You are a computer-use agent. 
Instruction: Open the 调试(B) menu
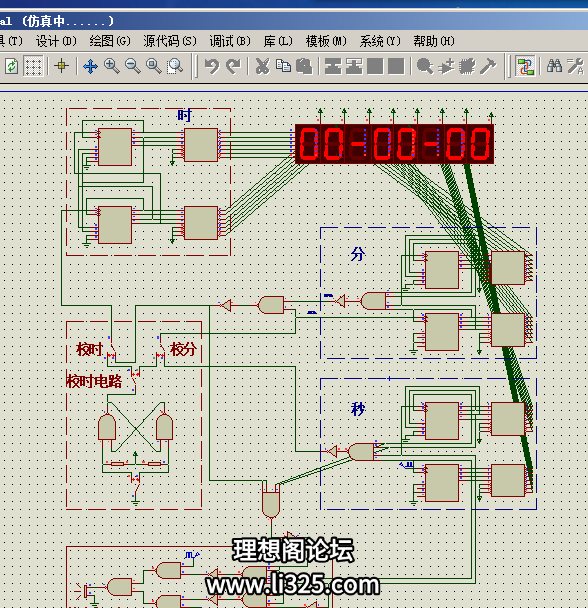[230, 41]
